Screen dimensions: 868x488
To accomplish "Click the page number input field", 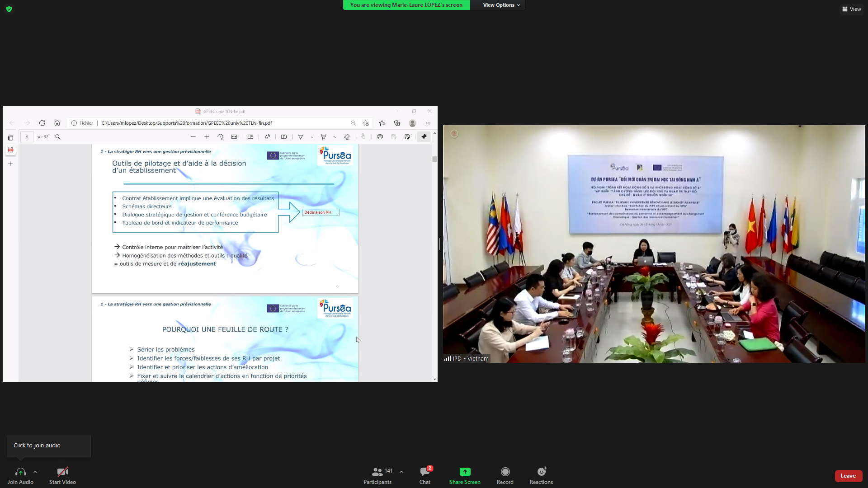I will click(27, 137).
